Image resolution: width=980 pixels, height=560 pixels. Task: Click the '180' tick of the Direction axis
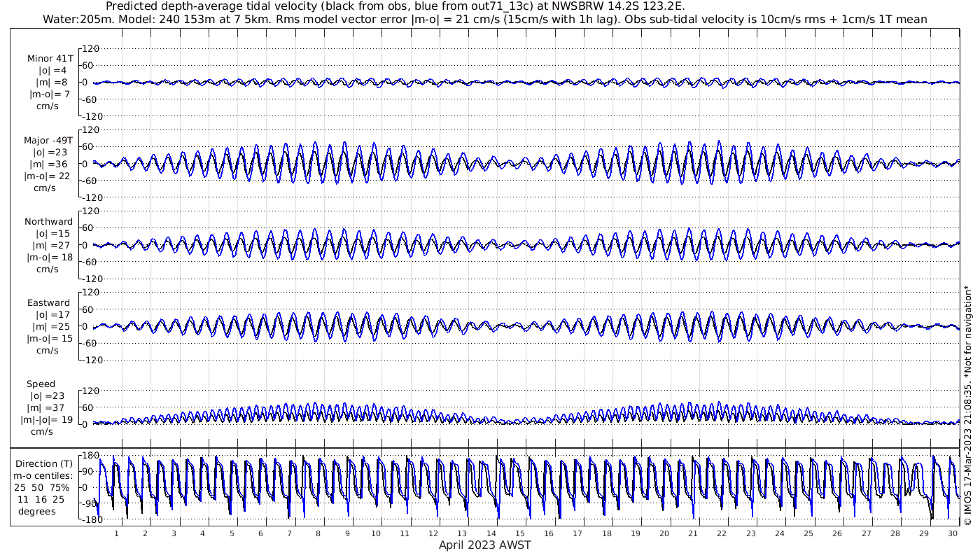coord(90,455)
